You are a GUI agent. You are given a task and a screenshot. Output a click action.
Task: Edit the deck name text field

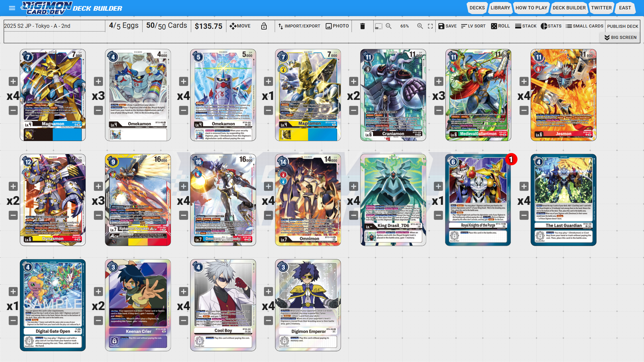pos(54,26)
